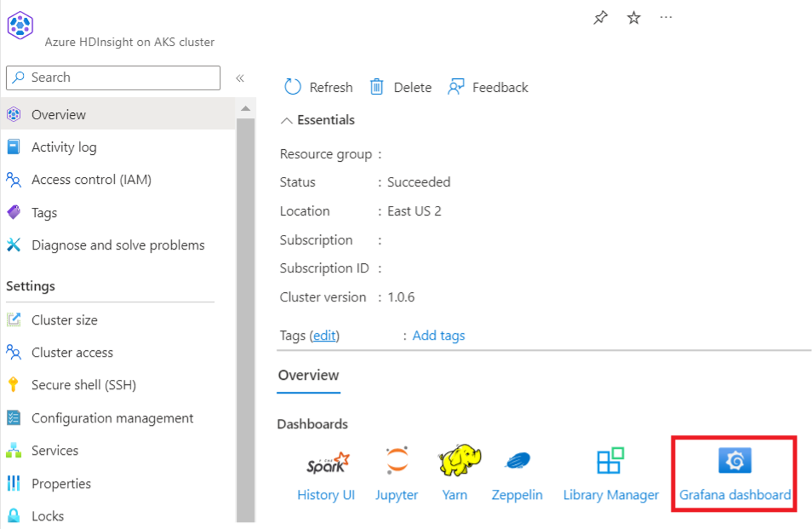Image resolution: width=812 pixels, height=529 pixels.
Task: Click the Tags edit link
Action: (324, 335)
